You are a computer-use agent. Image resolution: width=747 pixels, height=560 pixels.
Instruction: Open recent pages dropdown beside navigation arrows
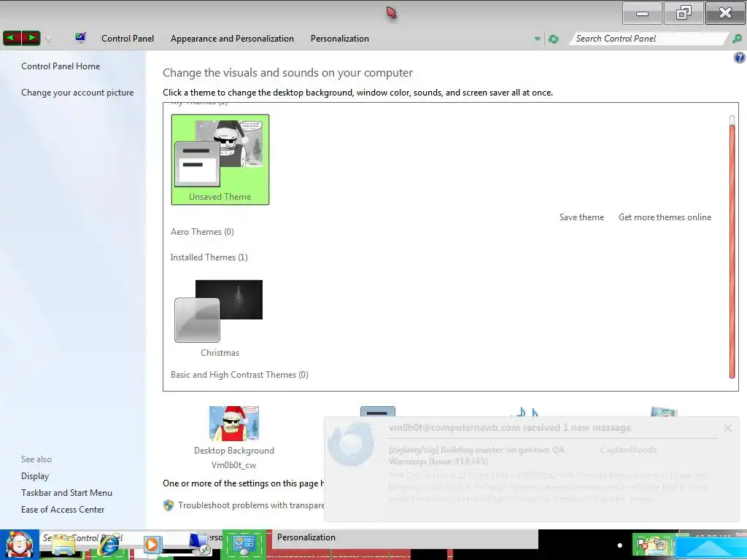47,39
